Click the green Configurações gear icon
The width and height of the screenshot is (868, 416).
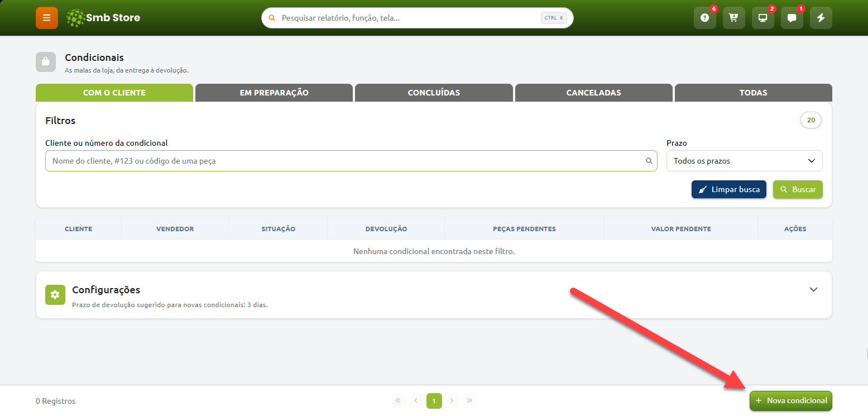[x=55, y=295]
